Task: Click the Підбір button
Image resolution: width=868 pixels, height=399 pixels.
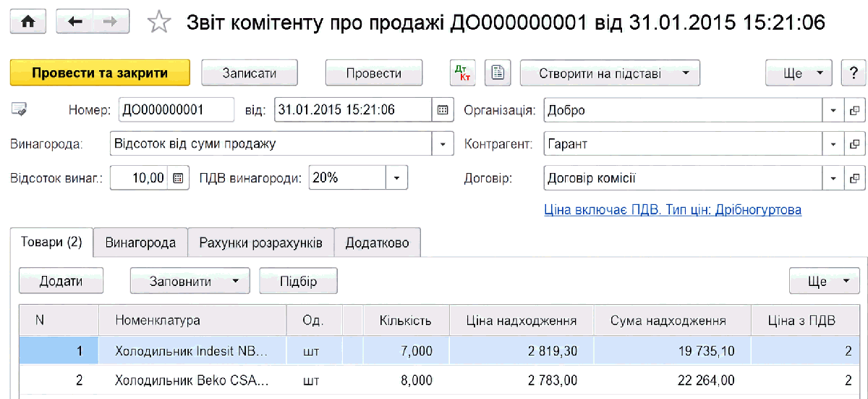Action: coord(298,281)
